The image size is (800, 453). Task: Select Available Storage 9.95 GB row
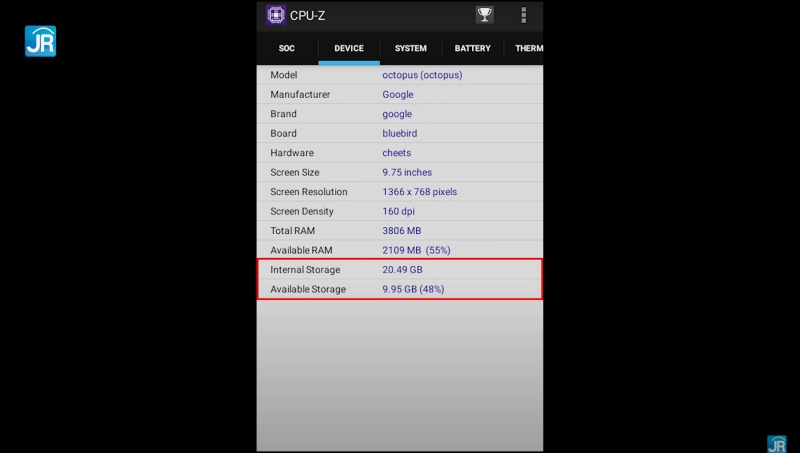coord(399,289)
